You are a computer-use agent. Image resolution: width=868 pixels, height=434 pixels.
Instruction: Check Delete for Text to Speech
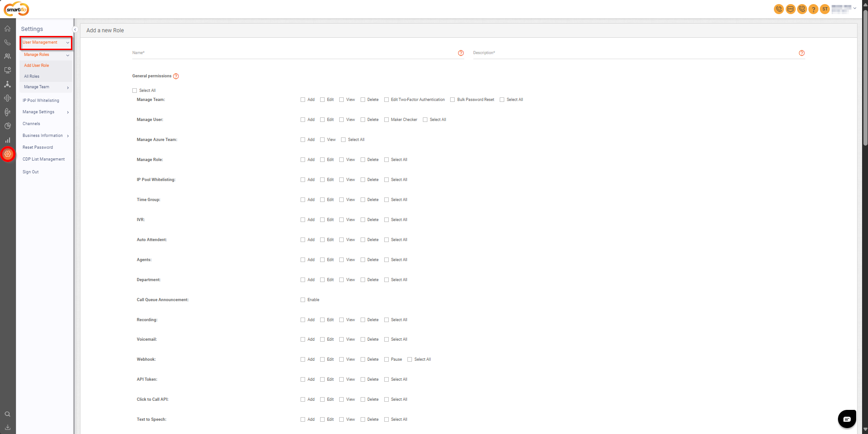click(363, 419)
